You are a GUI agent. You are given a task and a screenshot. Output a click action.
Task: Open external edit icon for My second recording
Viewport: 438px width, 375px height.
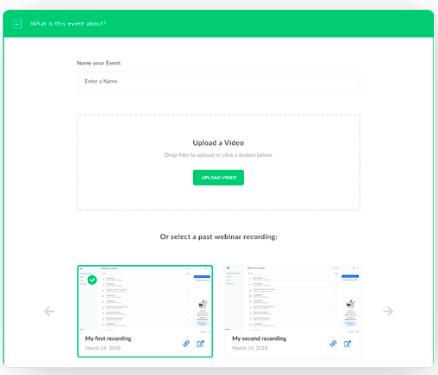click(347, 343)
